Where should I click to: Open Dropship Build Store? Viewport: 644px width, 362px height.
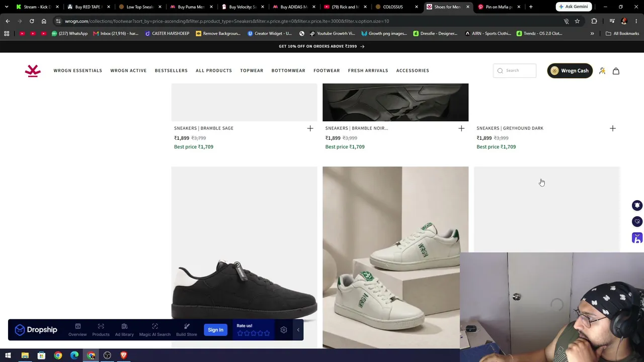click(187, 330)
